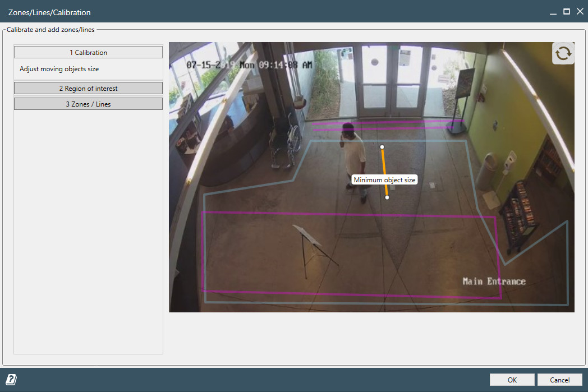Click the Zones/Lines/Calibration title bar text

coord(49,12)
